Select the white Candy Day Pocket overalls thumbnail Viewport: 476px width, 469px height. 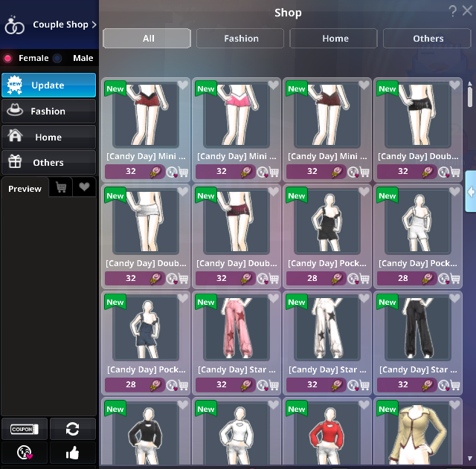418,221
